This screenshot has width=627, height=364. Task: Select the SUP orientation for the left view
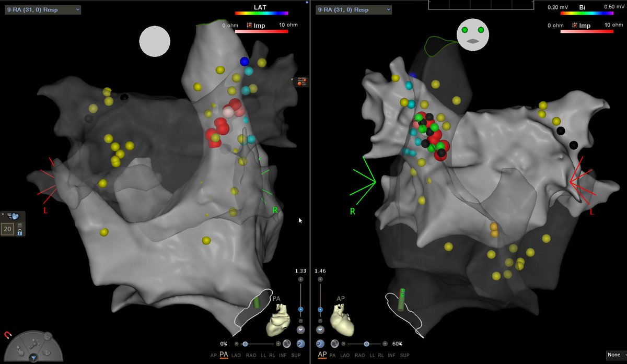(296, 355)
